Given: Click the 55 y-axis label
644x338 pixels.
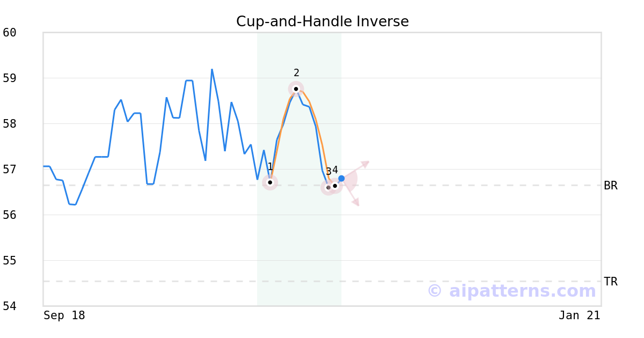Looking at the screenshot, I should pos(10,261).
